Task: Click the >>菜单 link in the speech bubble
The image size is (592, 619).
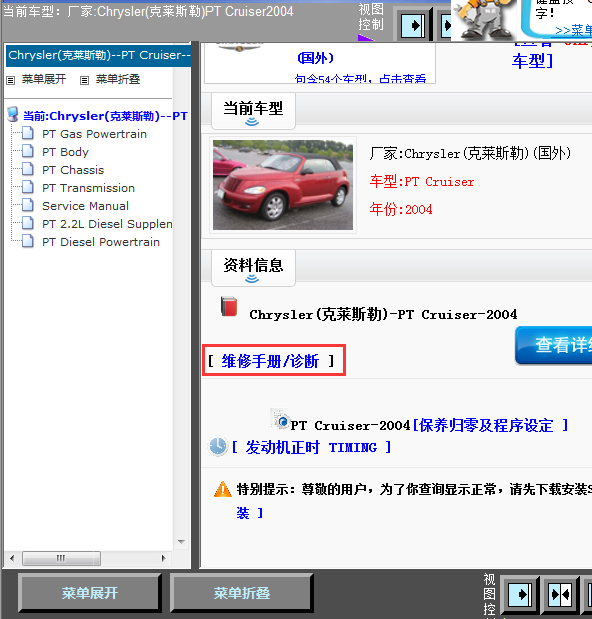Action: tap(573, 30)
